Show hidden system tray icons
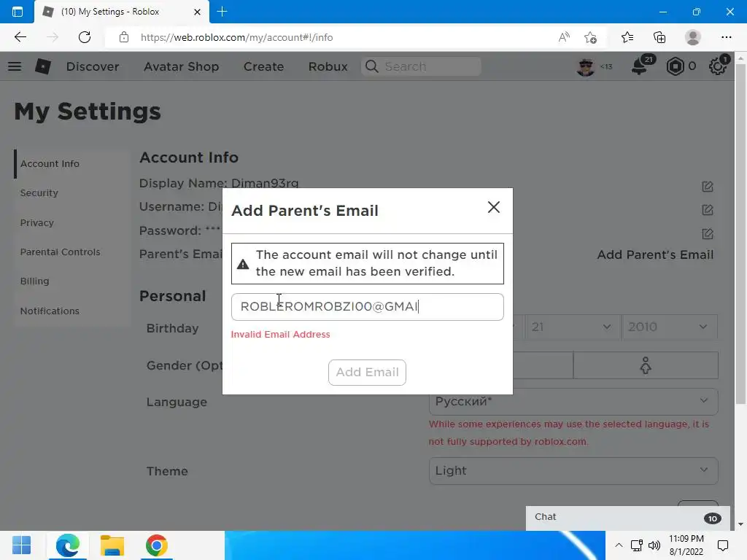 tap(619, 545)
